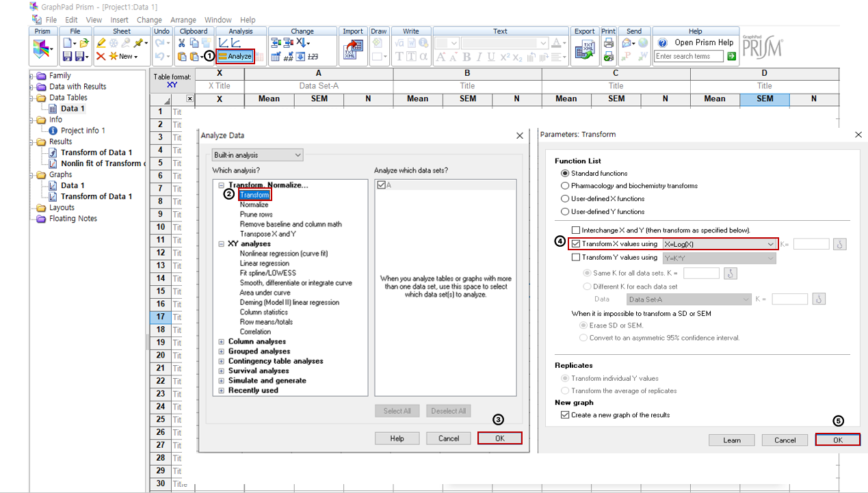Image resolution: width=868 pixels, height=493 pixels.
Task: Open the Insert menu
Action: click(x=119, y=20)
